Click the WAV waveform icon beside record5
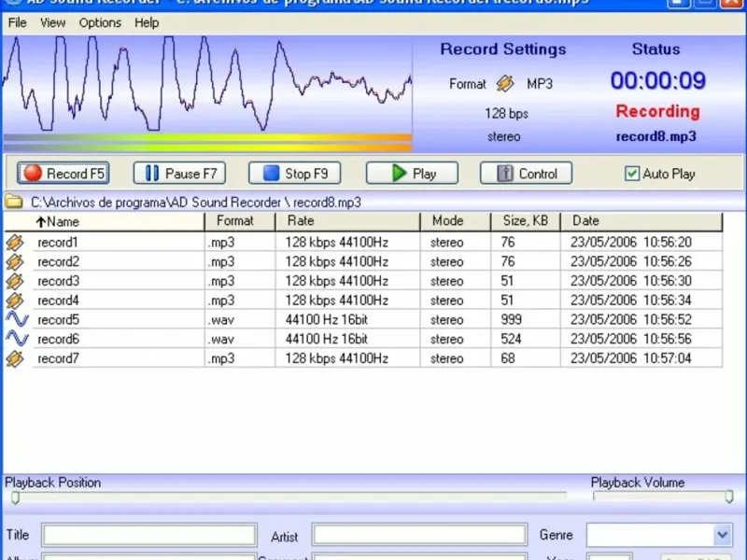Image resolution: width=747 pixels, height=560 pixels. [x=15, y=320]
